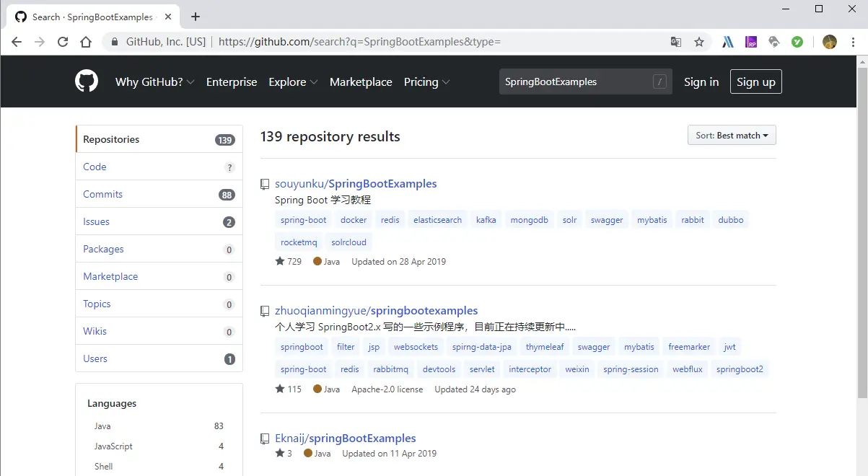
Task: Open Chrome three-dot menu
Action: point(854,42)
